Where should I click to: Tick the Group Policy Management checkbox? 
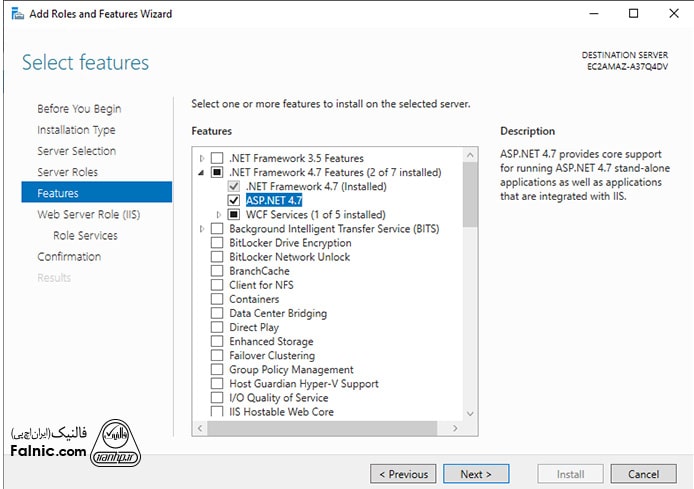point(217,369)
